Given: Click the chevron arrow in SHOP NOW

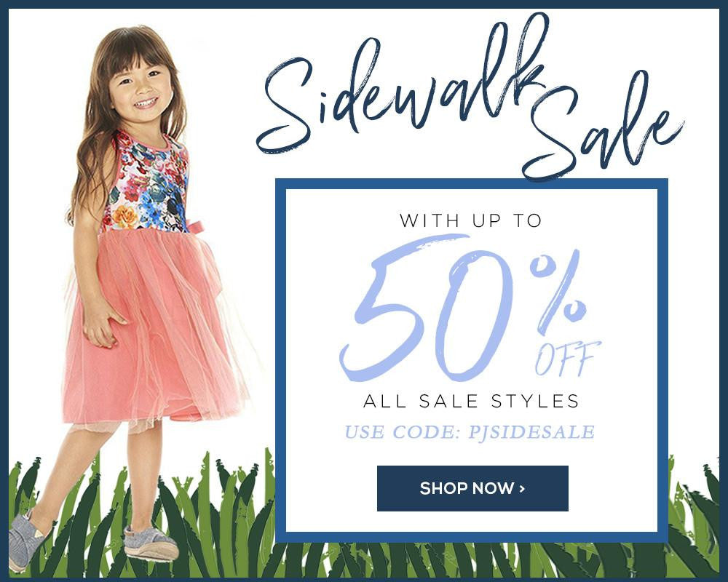Looking at the screenshot, I should (522, 488).
